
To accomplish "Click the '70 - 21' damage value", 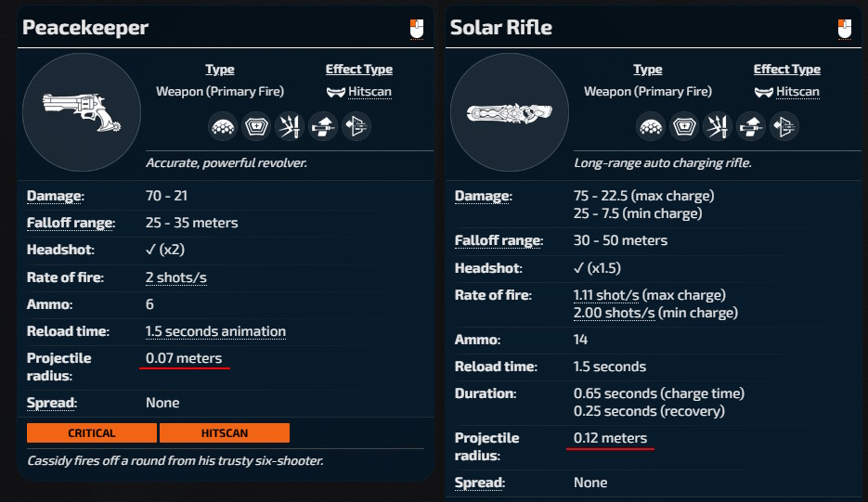I will coord(166,196).
